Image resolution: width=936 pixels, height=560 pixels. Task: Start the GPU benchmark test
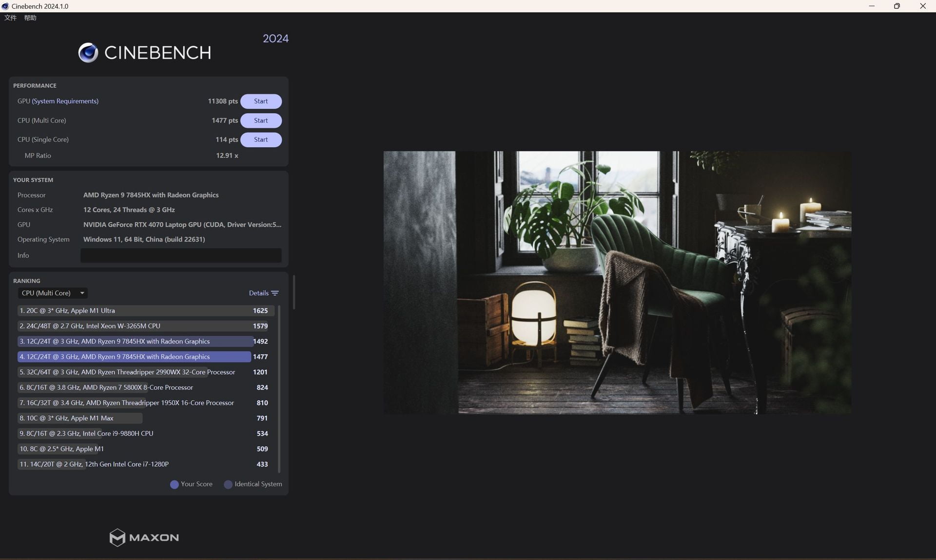pyautogui.click(x=261, y=101)
